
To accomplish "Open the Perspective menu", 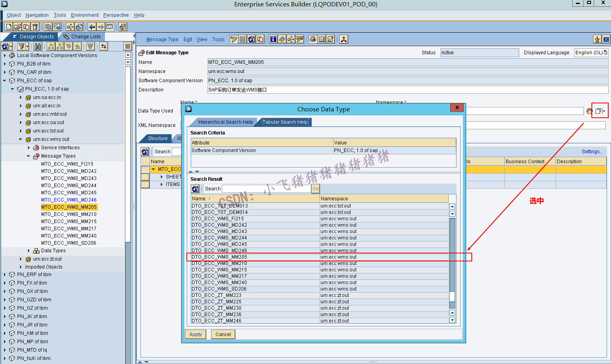I will (x=116, y=15).
